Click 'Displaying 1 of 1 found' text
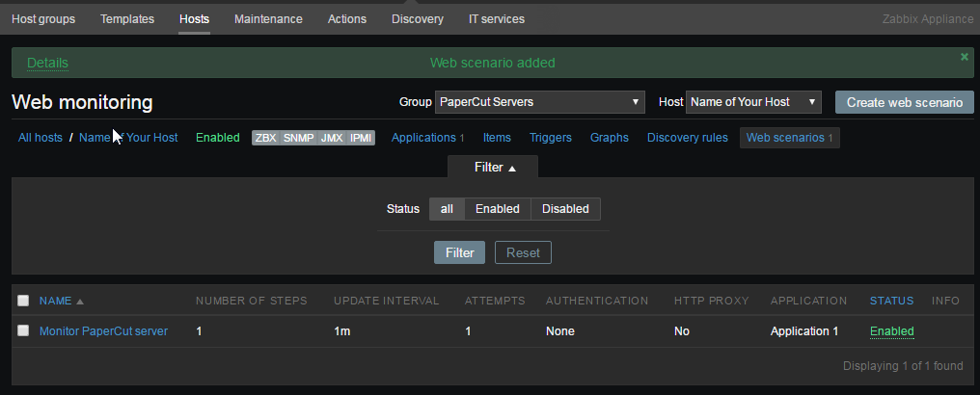This screenshot has height=395, width=980. click(x=903, y=366)
